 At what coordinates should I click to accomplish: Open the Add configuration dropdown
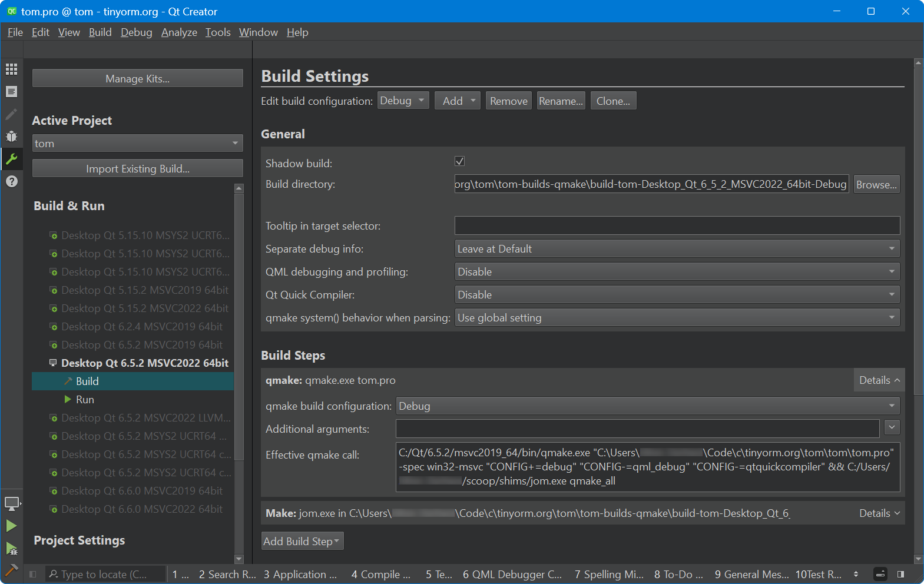(x=458, y=101)
